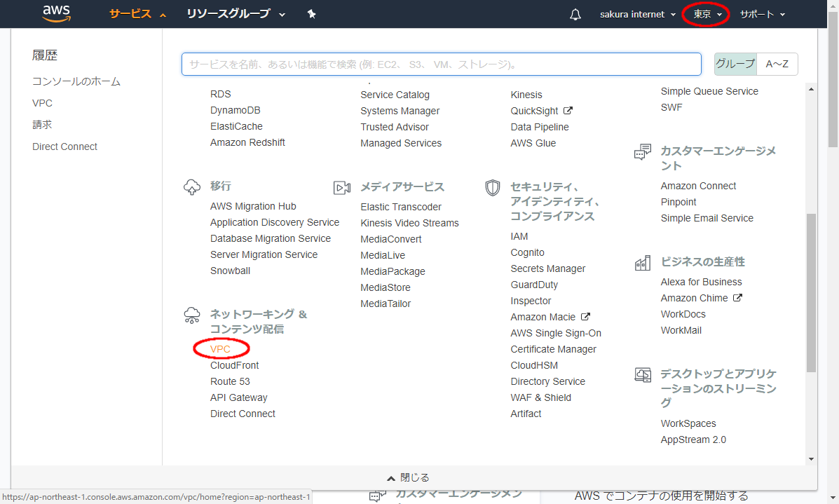Switch to グループ view toggle
Screen dimensions: 839x504
click(x=735, y=64)
